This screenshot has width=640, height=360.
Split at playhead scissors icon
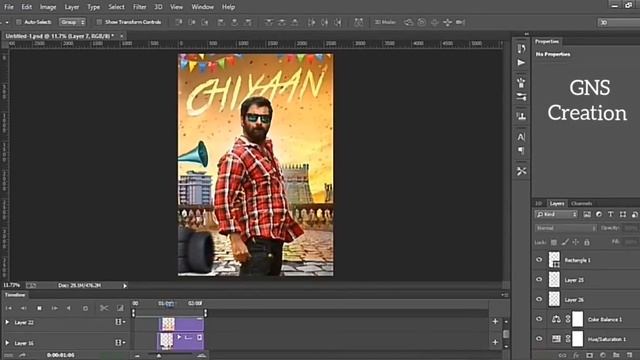pyautogui.click(x=104, y=308)
